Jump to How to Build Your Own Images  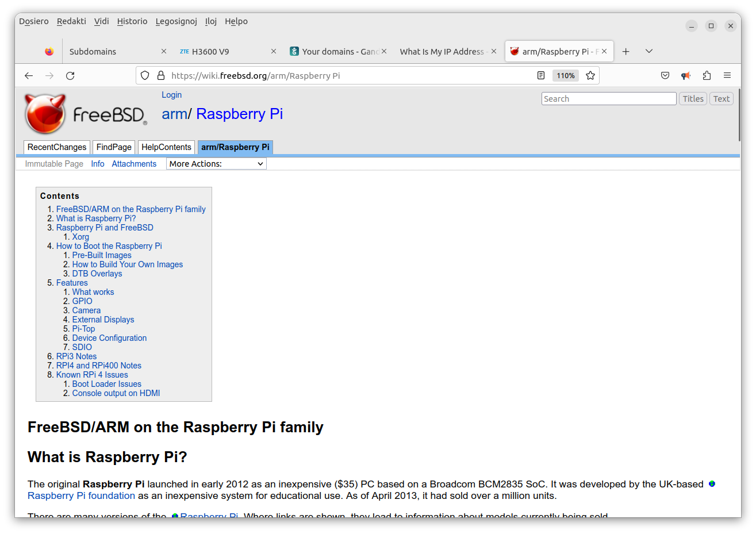click(x=128, y=264)
